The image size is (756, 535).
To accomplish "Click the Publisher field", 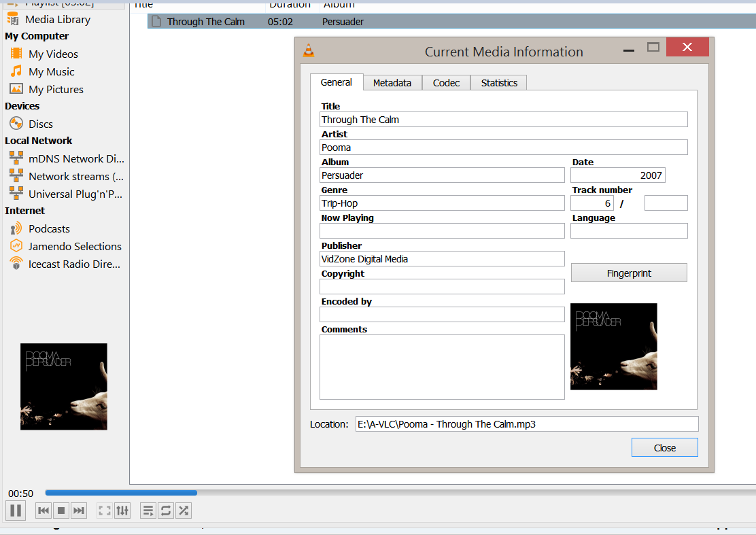I will (442, 259).
